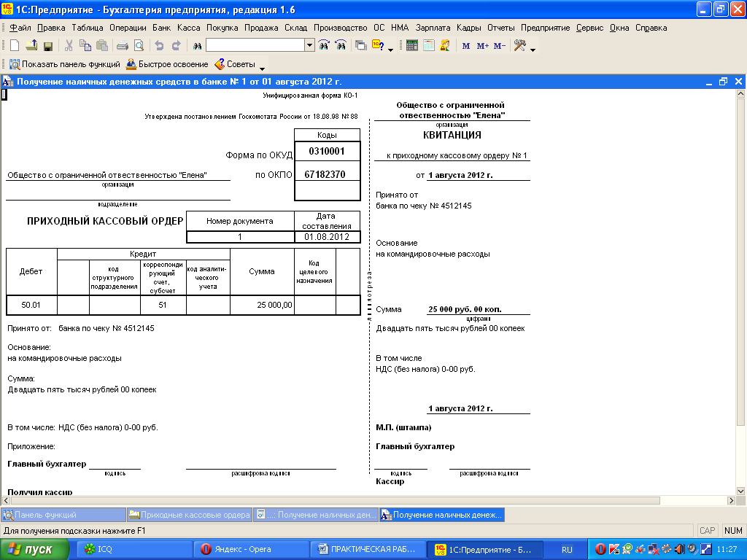Click the Cut scissors icon

click(69, 46)
